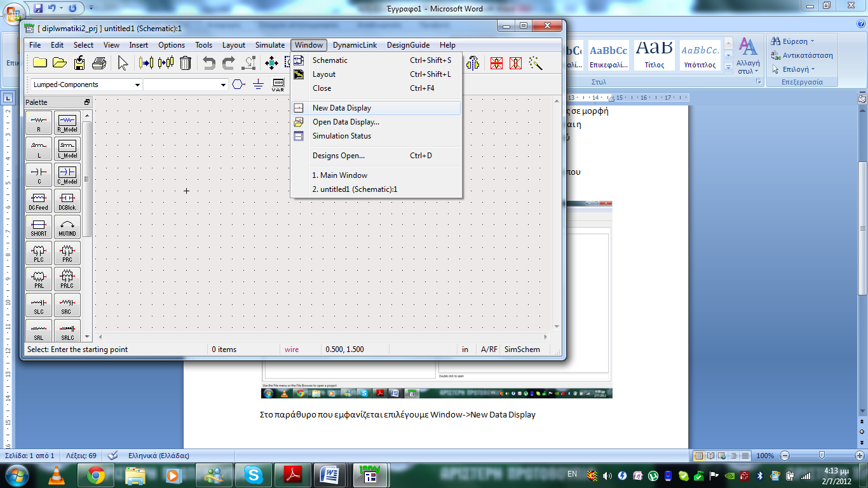The width and height of the screenshot is (868, 488).
Task: Click Αντικατάσταση in Word ribbon
Action: click(802, 55)
